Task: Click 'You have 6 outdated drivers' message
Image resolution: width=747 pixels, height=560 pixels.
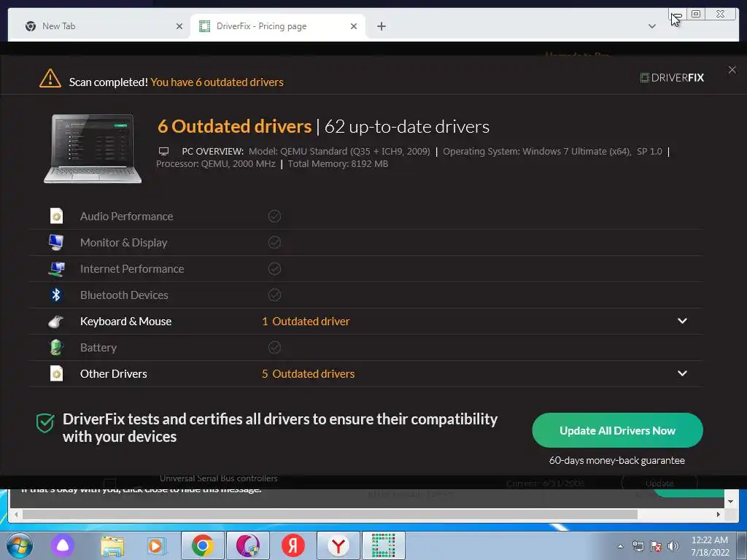Action: 217,82
